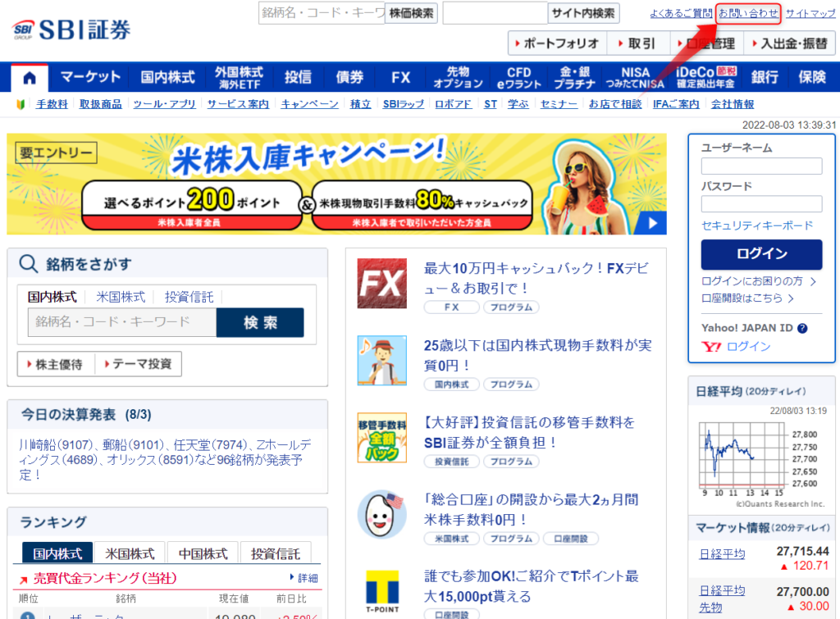The width and height of the screenshot is (840, 619).
Task: Open the 入出金・振替 button
Action: click(x=790, y=43)
